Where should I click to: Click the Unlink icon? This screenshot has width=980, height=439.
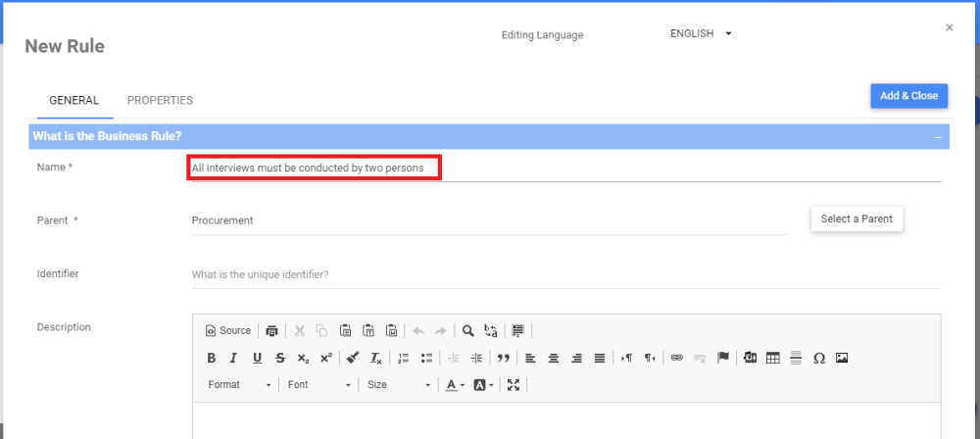[x=700, y=359]
